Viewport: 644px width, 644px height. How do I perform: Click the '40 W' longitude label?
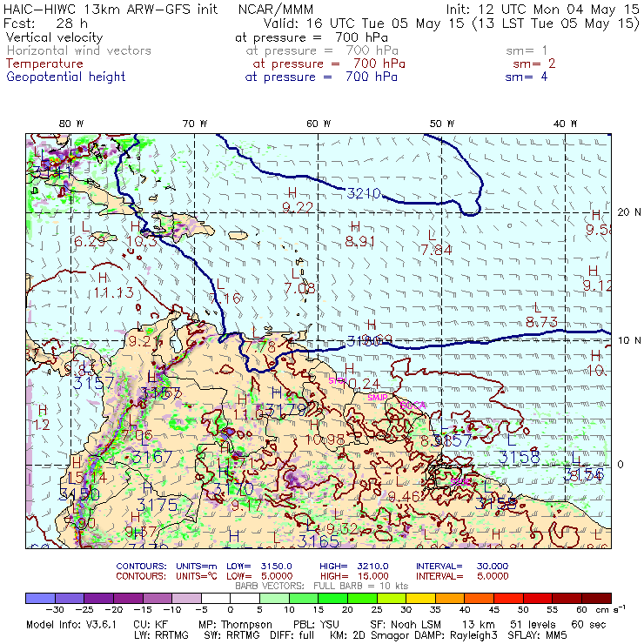point(565,124)
